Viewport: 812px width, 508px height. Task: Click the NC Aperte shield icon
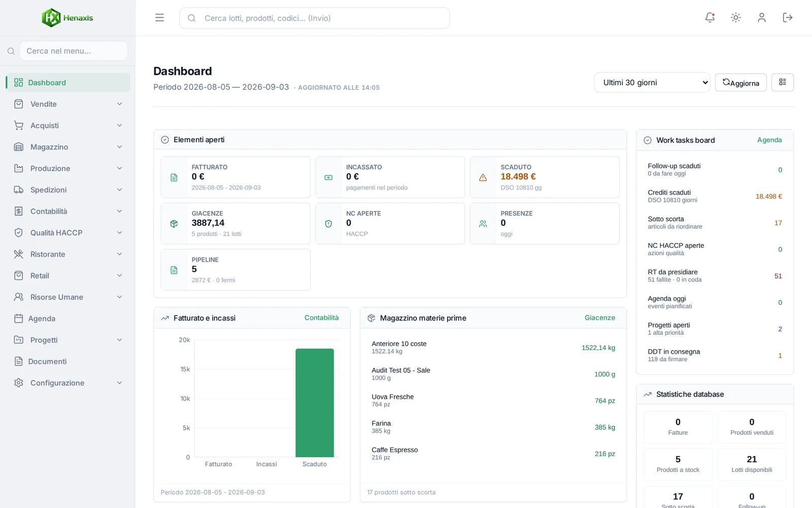(x=328, y=224)
